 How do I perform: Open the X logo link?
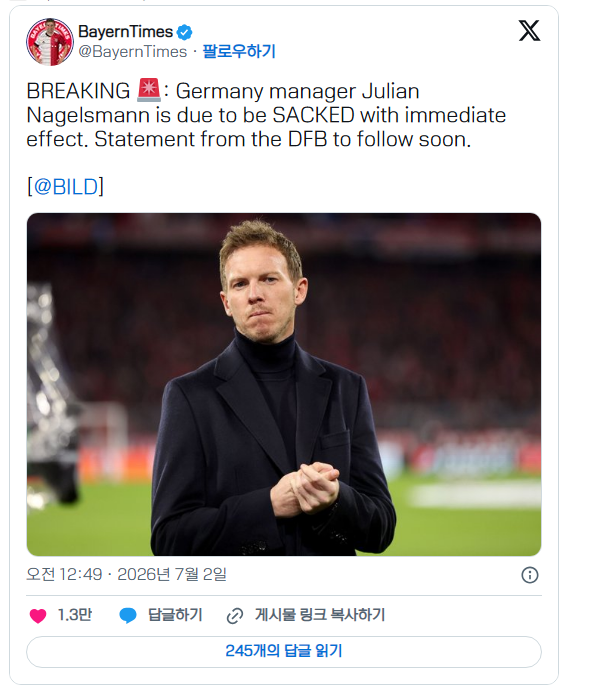point(529,31)
